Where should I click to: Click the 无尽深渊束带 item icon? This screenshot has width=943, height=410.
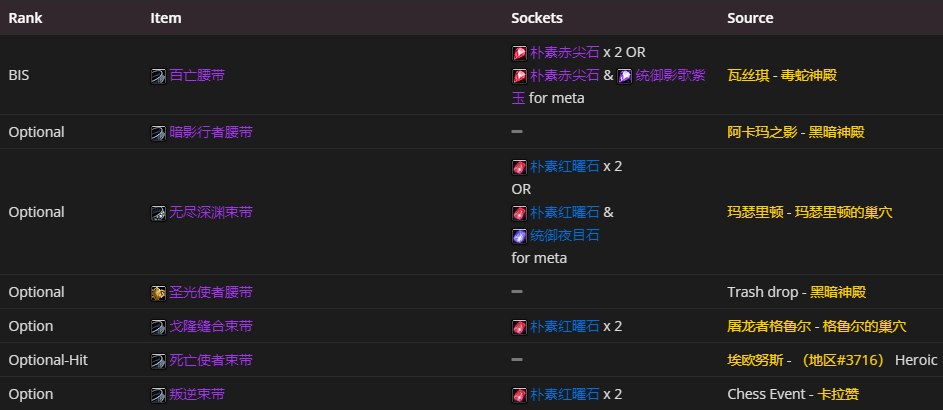[158, 212]
